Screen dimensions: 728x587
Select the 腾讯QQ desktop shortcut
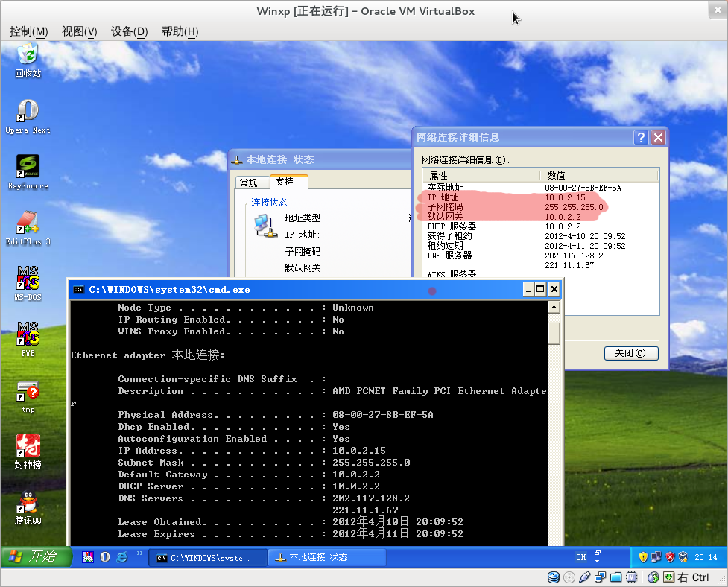(28, 507)
